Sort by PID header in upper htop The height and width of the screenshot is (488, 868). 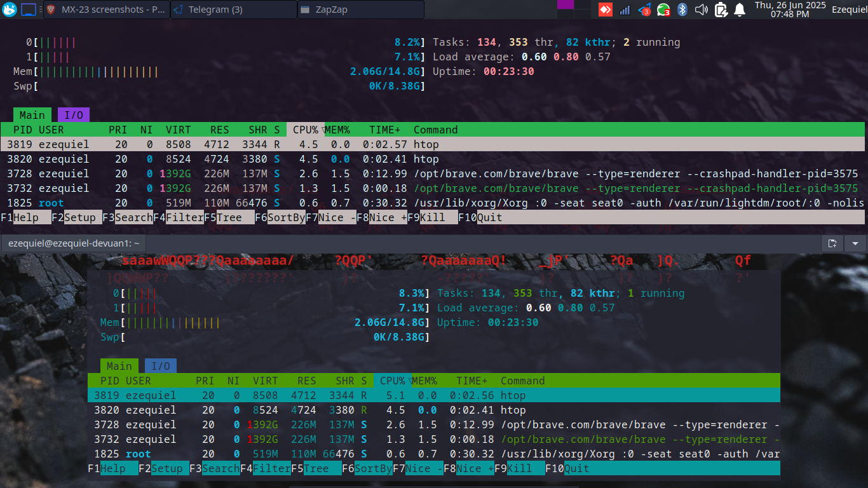pyautogui.click(x=23, y=130)
